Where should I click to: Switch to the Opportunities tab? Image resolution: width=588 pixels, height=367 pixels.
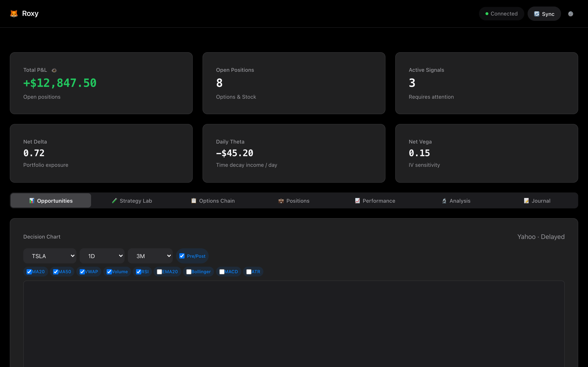point(51,200)
